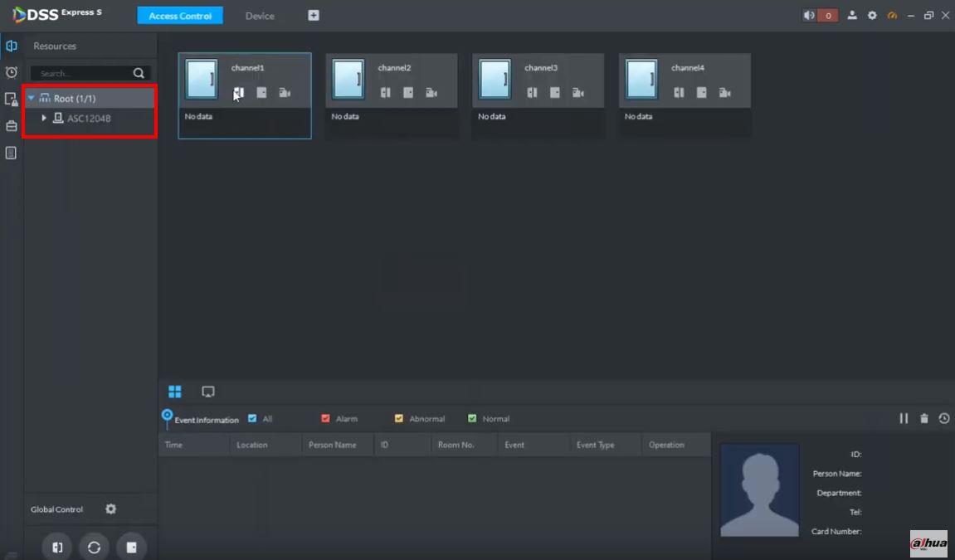Open the Access Control tab
955x560 pixels.
click(180, 16)
